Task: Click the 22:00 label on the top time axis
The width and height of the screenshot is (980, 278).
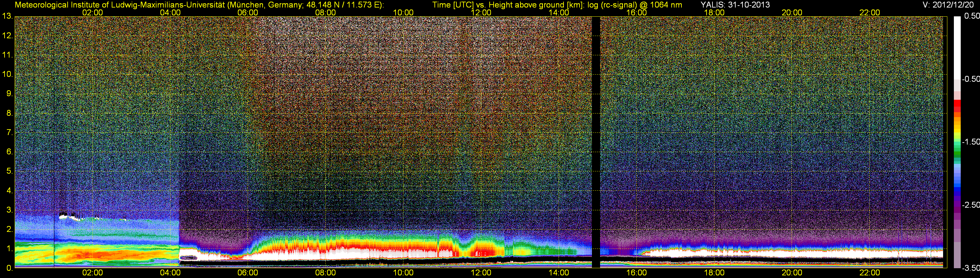Action: 870,12
